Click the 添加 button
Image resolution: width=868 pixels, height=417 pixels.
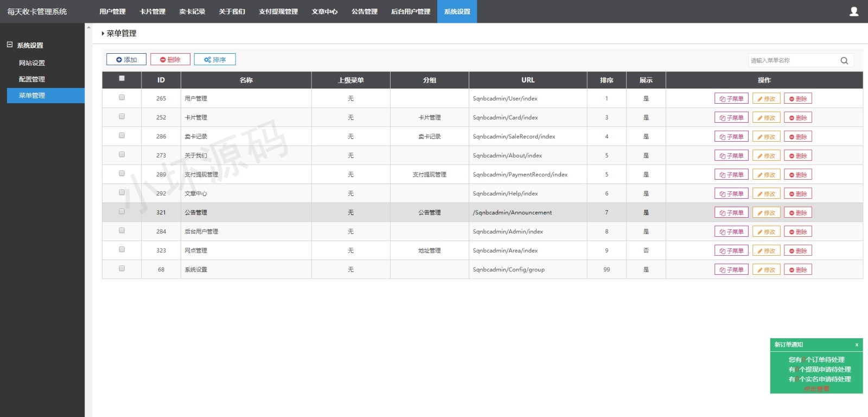[x=126, y=60]
